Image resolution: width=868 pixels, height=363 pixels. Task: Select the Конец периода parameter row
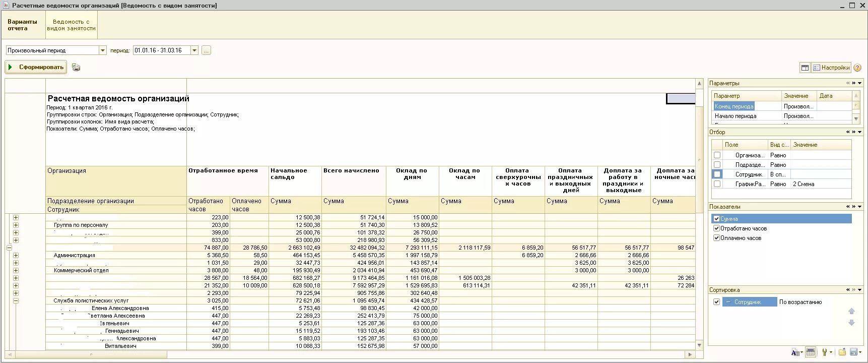click(781, 106)
